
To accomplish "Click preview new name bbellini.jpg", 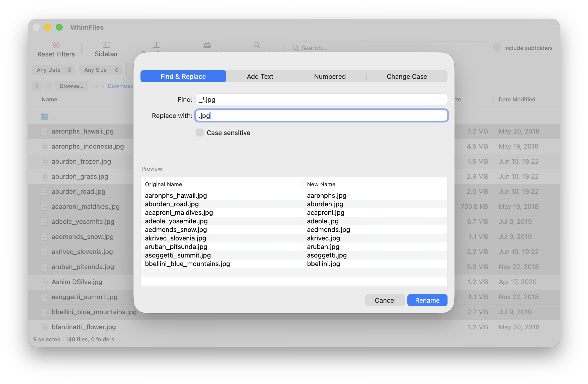I will click(324, 264).
